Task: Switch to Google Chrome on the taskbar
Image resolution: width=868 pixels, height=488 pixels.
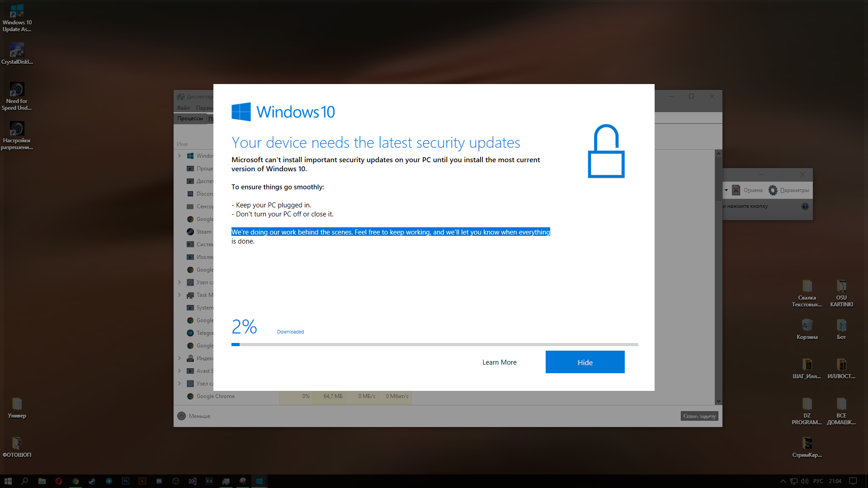Action: pos(75,481)
